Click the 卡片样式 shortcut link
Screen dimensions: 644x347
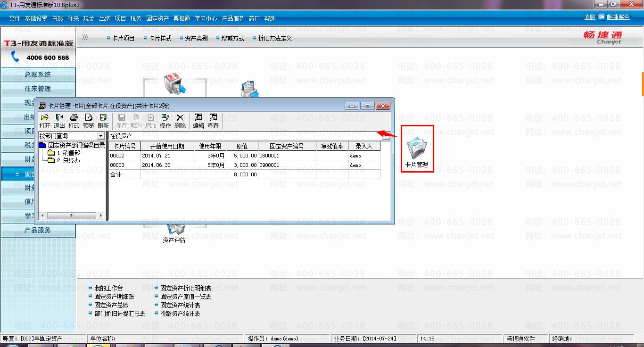160,38
